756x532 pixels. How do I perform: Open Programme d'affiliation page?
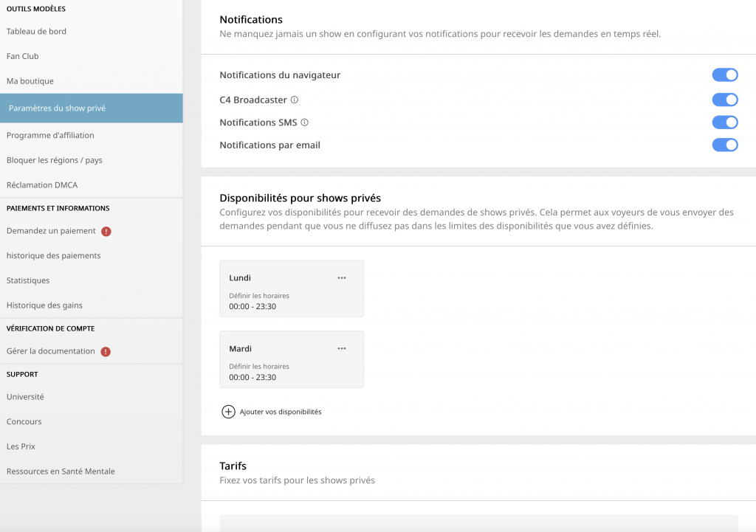tap(50, 135)
